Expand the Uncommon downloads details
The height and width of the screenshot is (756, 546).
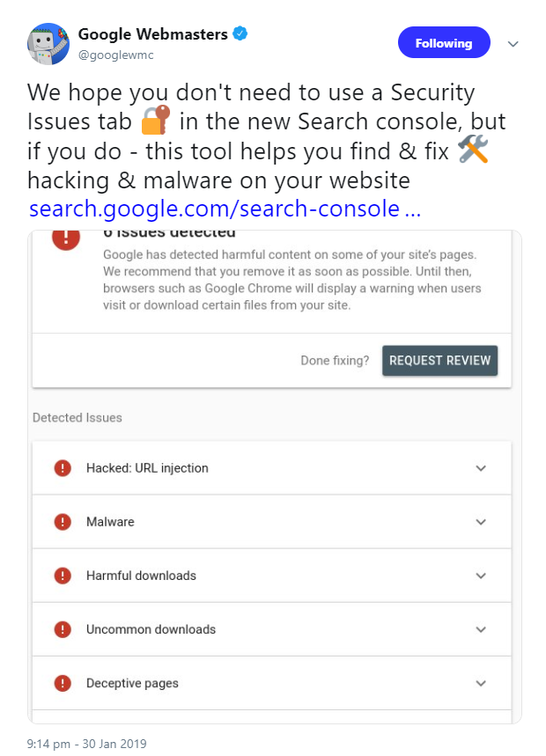pos(481,628)
